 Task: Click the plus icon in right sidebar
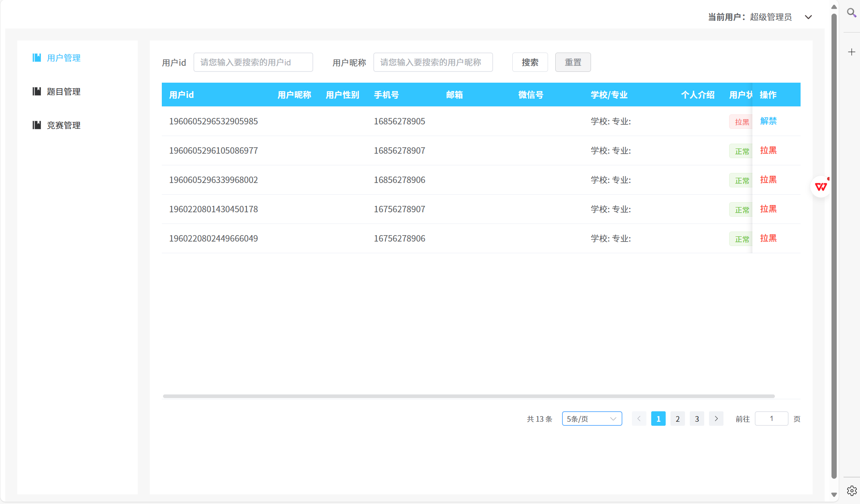tap(851, 52)
